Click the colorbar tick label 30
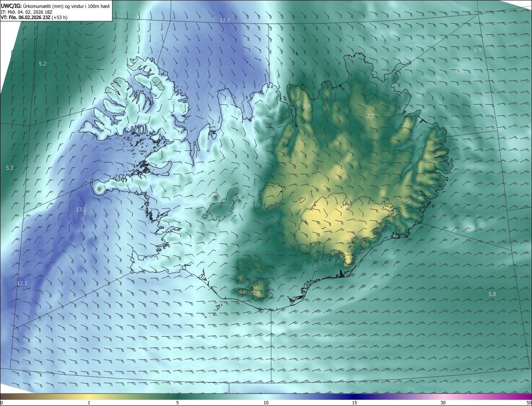 click(443, 403)
